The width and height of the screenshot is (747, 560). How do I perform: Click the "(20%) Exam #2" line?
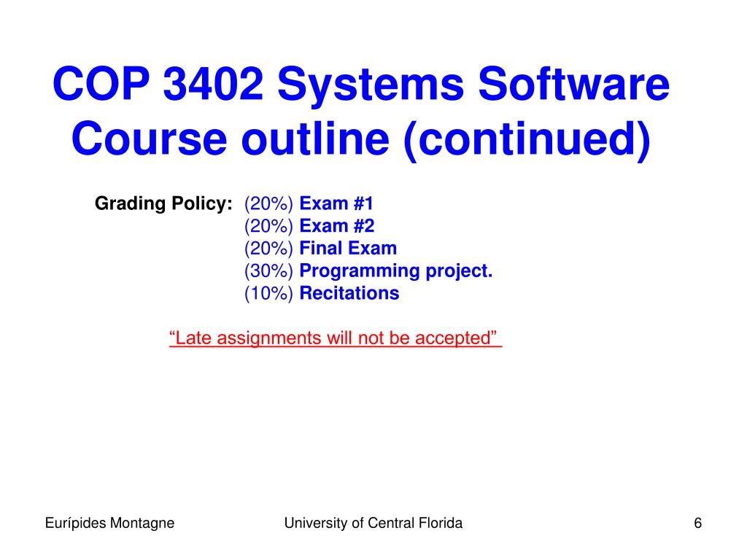pos(309,226)
